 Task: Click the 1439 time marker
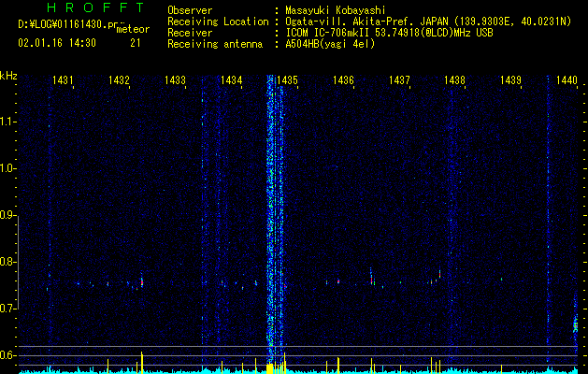pyautogui.click(x=511, y=80)
